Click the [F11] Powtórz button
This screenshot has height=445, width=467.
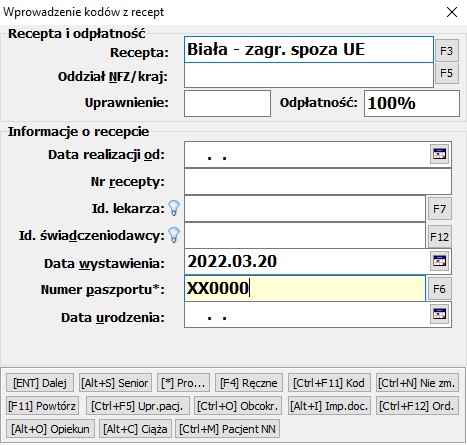(x=43, y=406)
